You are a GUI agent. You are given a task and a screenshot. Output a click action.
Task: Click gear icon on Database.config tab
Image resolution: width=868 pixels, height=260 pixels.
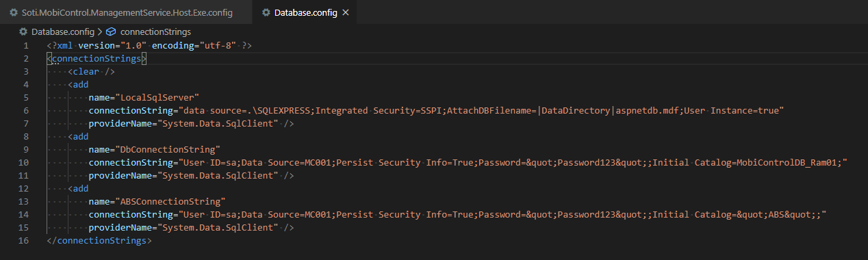[x=266, y=13]
